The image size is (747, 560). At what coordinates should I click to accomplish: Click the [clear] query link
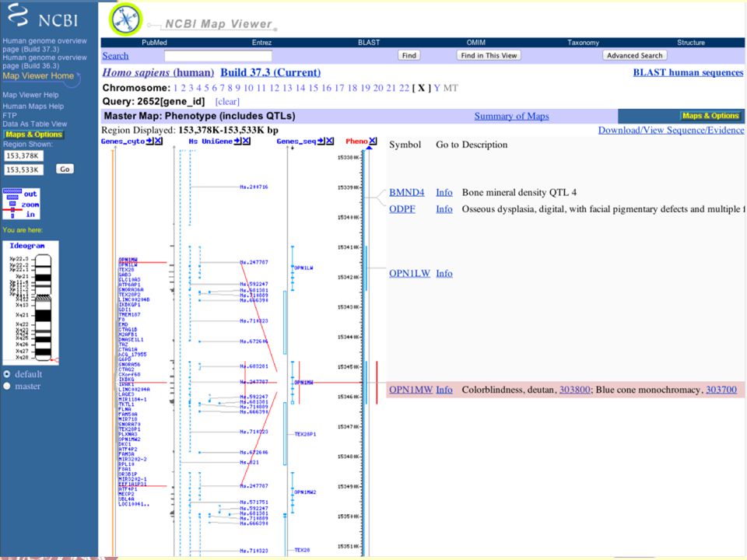(x=227, y=101)
